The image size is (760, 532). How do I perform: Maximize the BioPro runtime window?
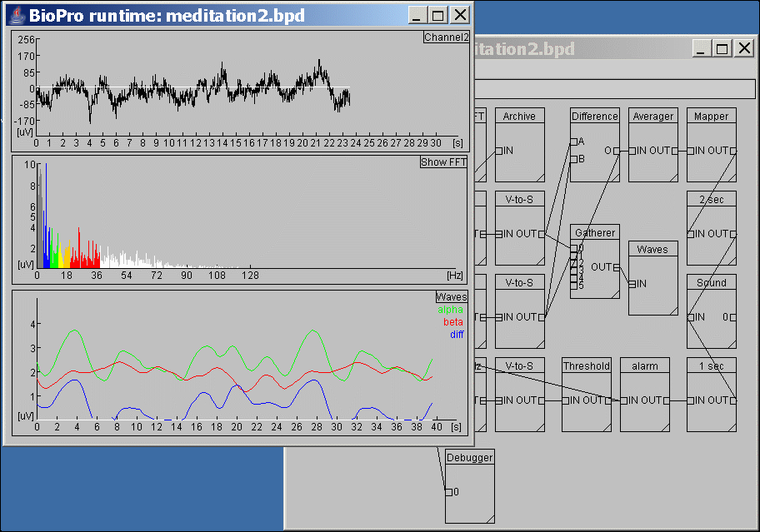pos(438,14)
